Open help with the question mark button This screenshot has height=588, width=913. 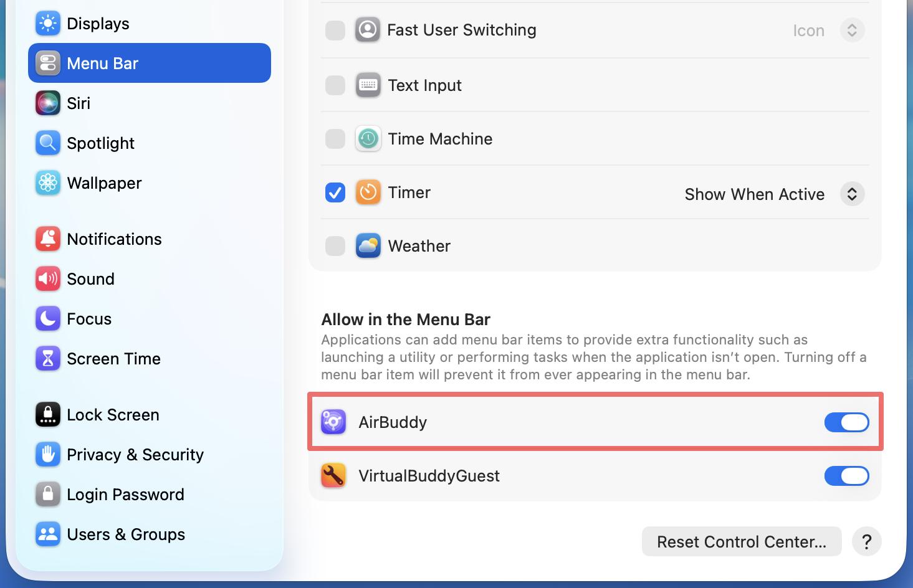(866, 542)
